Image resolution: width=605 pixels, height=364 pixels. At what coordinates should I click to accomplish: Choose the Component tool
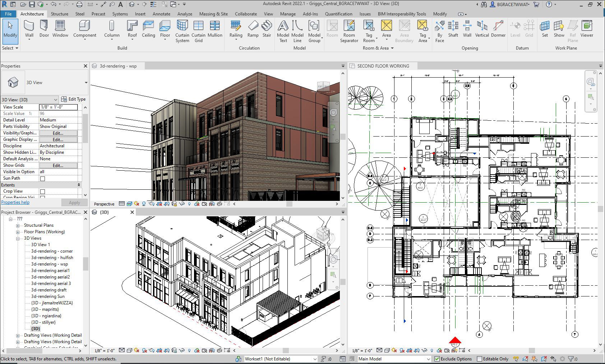click(85, 29)
